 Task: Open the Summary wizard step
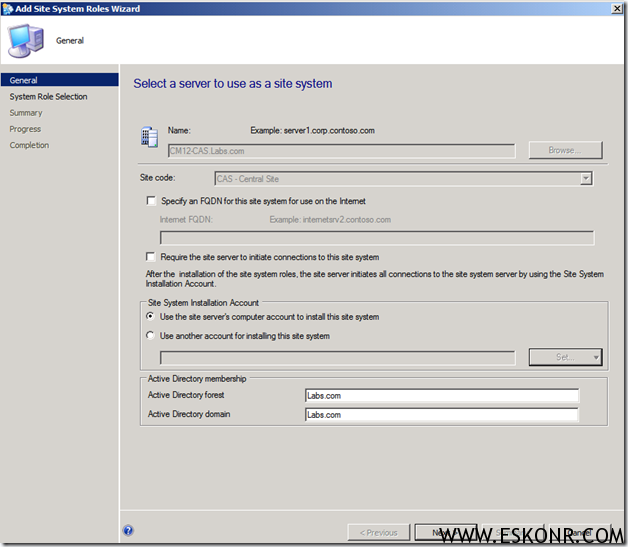26,113
